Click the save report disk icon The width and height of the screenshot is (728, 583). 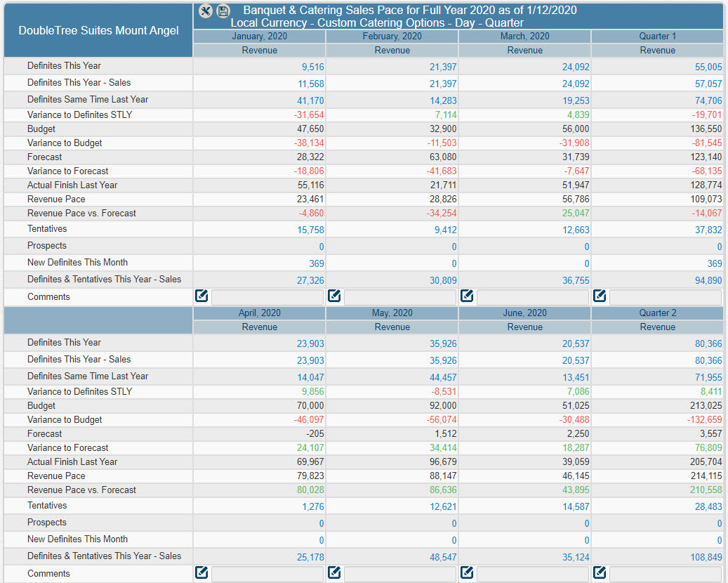point(223,11)
